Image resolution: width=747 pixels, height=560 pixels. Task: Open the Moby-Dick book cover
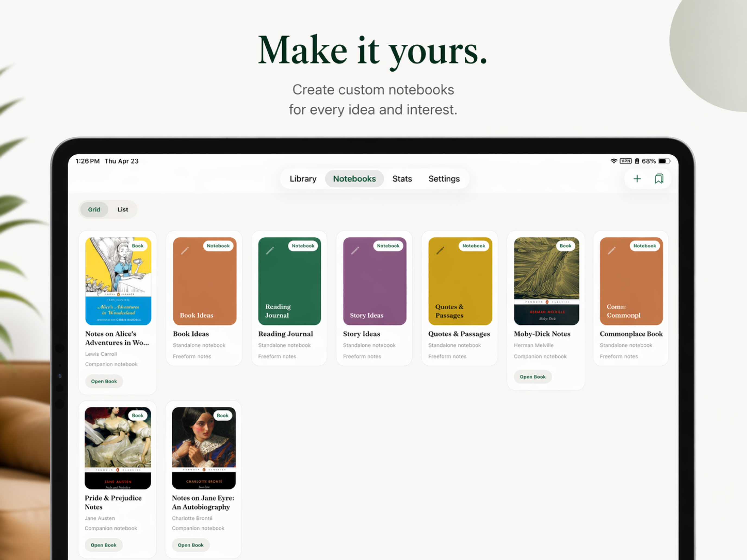[546, 281]
